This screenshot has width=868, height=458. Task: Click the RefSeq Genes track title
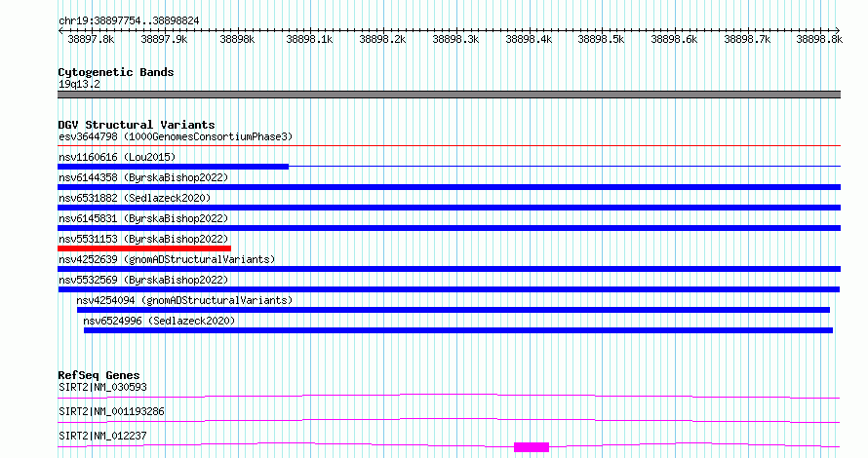(x=99, y=375)
